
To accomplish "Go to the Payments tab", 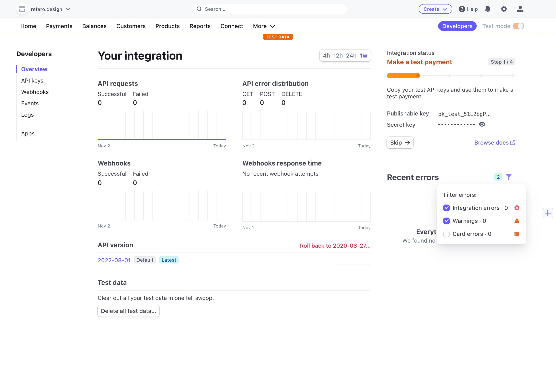I will pos(59,26).
